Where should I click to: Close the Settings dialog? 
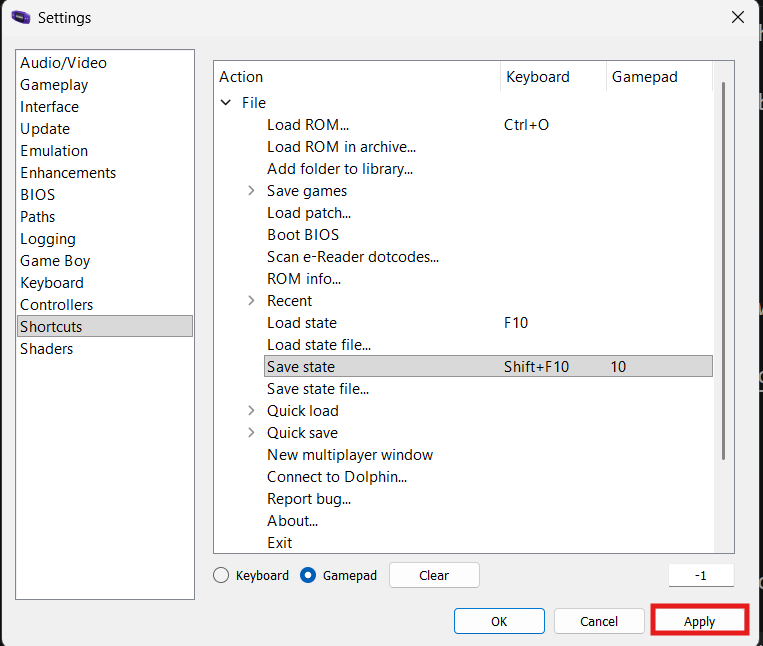point(738,18)
